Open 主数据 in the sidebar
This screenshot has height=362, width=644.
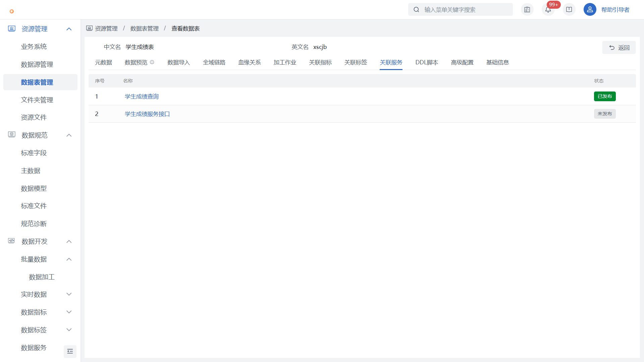[31, 171]
